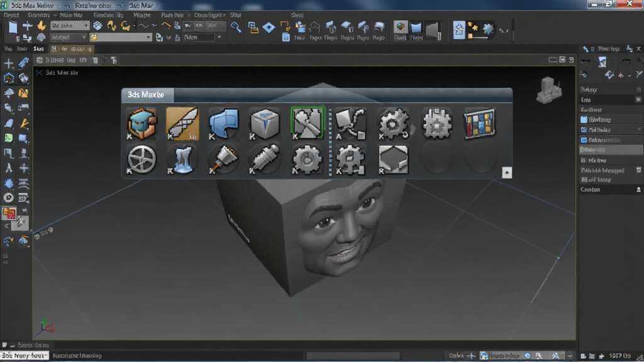
Task: Click the crosshair icon in the bottom status bar
Action: coord(471,356)
